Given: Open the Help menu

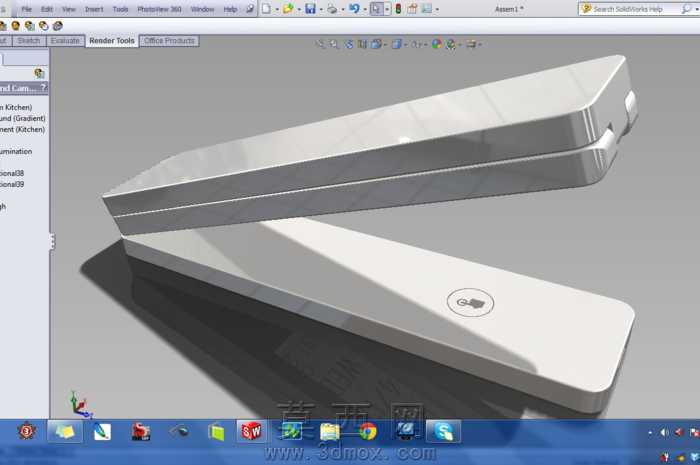Looking at the screenshot, I should [x=230, y=9].
